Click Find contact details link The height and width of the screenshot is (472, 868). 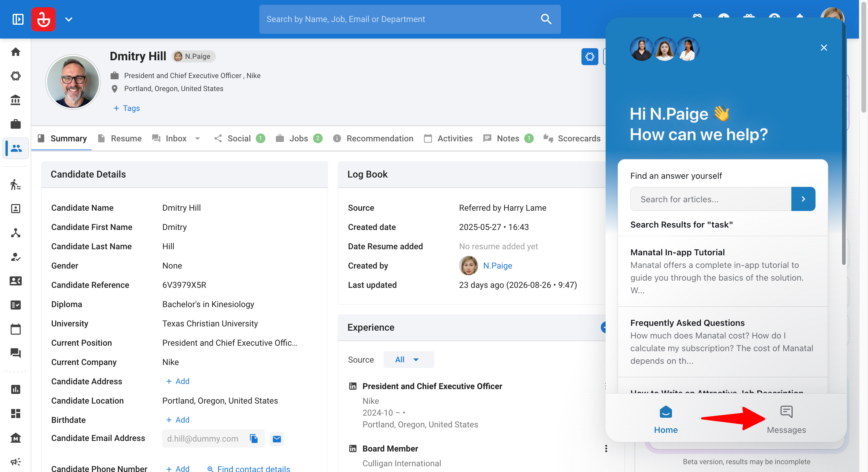(249, 468)
